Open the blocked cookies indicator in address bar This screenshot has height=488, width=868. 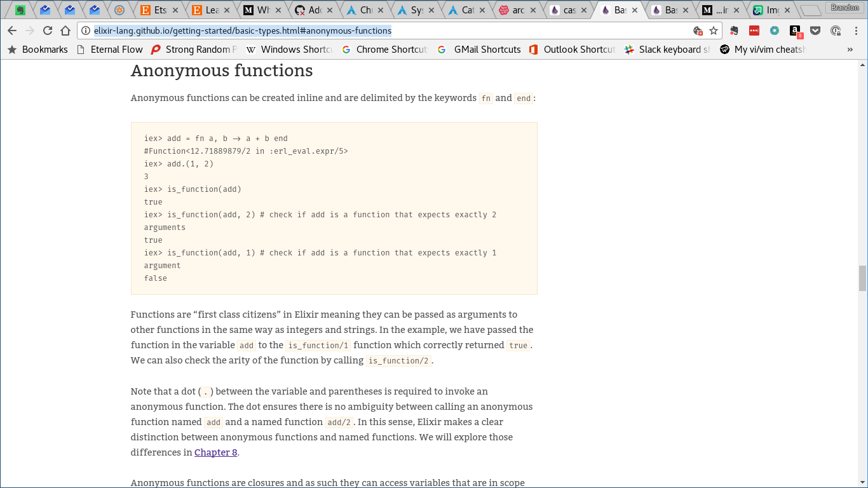click(698, 30)
